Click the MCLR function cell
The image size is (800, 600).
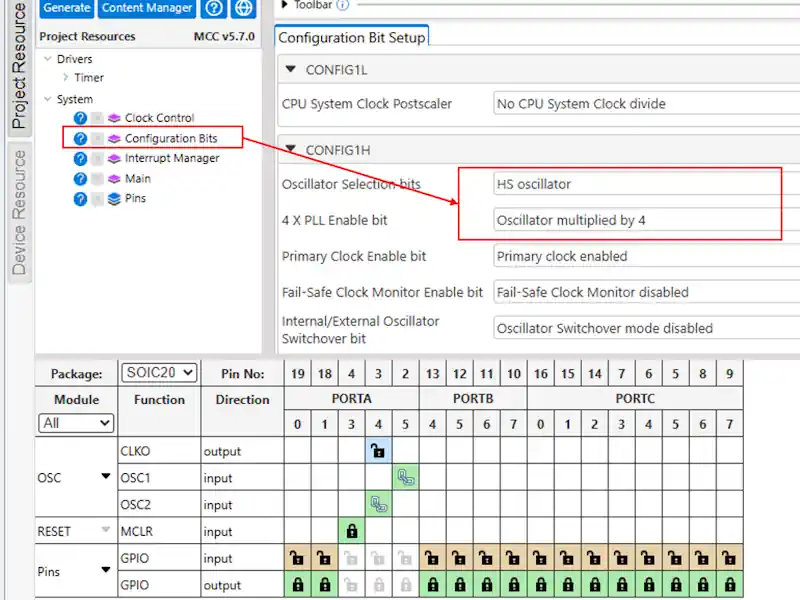point(159,531)
